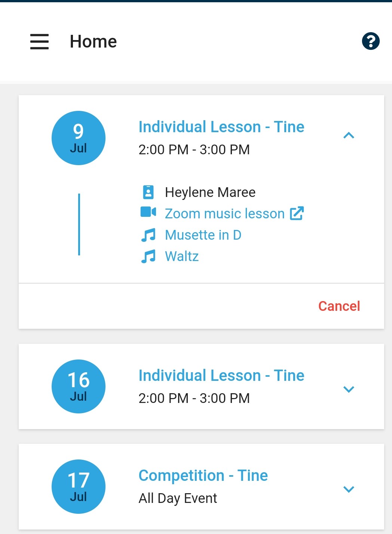Select the 9 Jul date circle
Screen dimensions: 392x534
click(79, 138)
